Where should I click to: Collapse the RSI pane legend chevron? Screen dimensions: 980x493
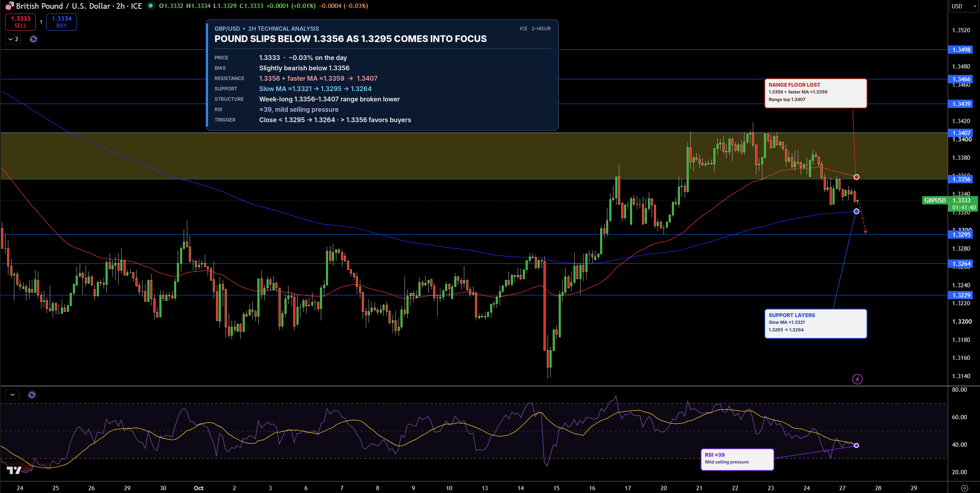[13, 395]
